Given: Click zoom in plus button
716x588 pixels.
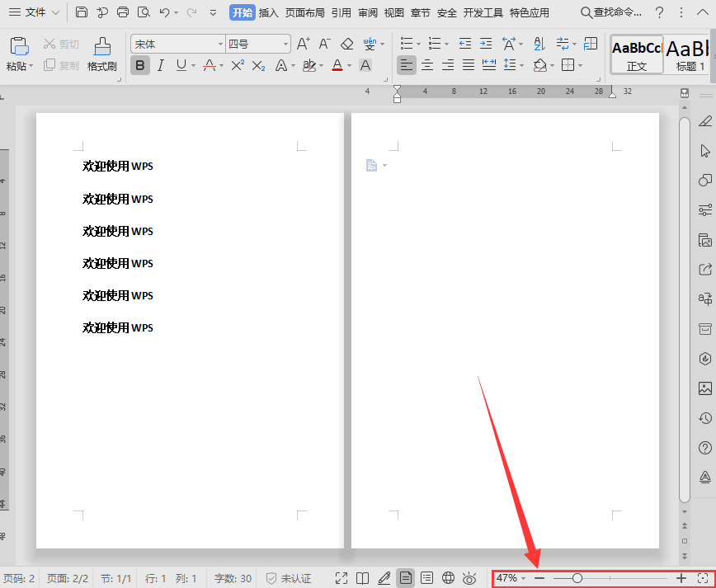Looking at the screenshot, I should 681,578.
